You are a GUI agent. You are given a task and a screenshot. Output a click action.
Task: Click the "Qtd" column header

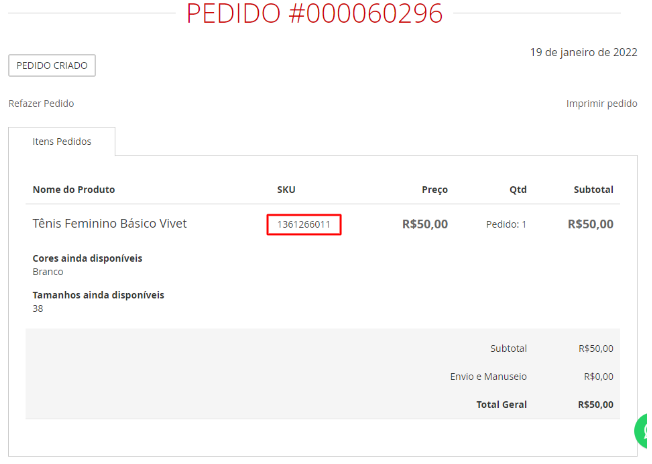(517, 189)
